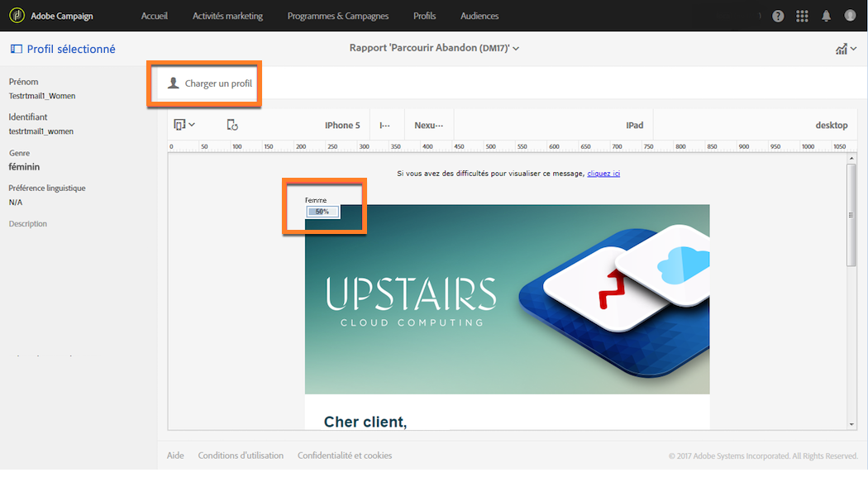Click the 50% badge under Femme
868x482 pixels.
(322, 212)
